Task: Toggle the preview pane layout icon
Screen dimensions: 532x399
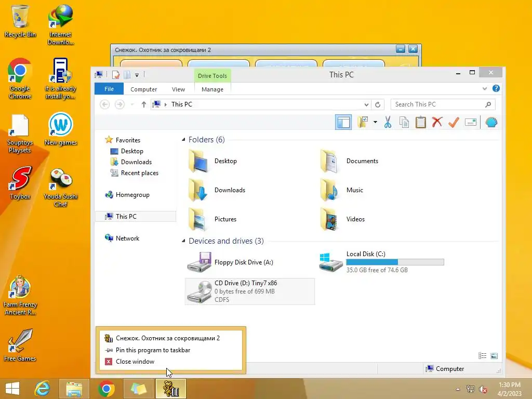Action: 343,122
